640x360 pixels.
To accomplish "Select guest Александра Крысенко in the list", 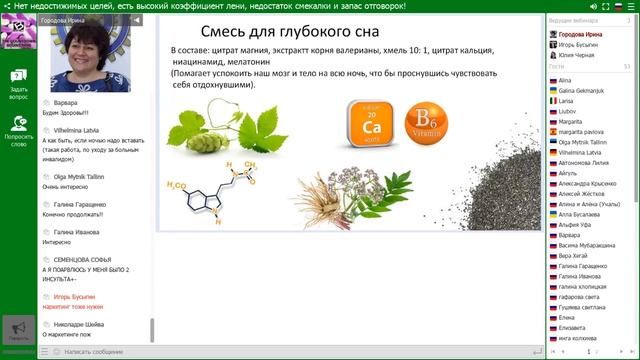I will (589, 184).
